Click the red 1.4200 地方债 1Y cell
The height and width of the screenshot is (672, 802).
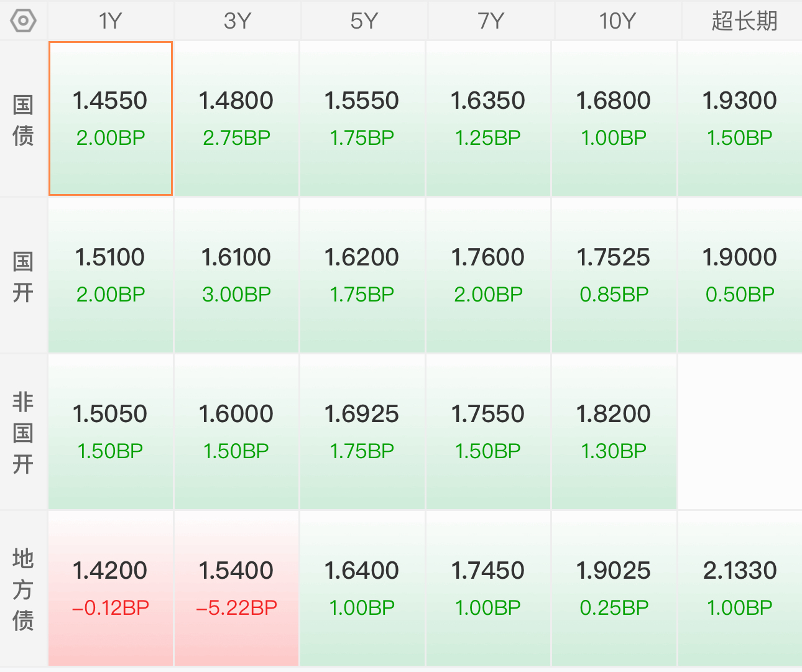click(111, 589)
